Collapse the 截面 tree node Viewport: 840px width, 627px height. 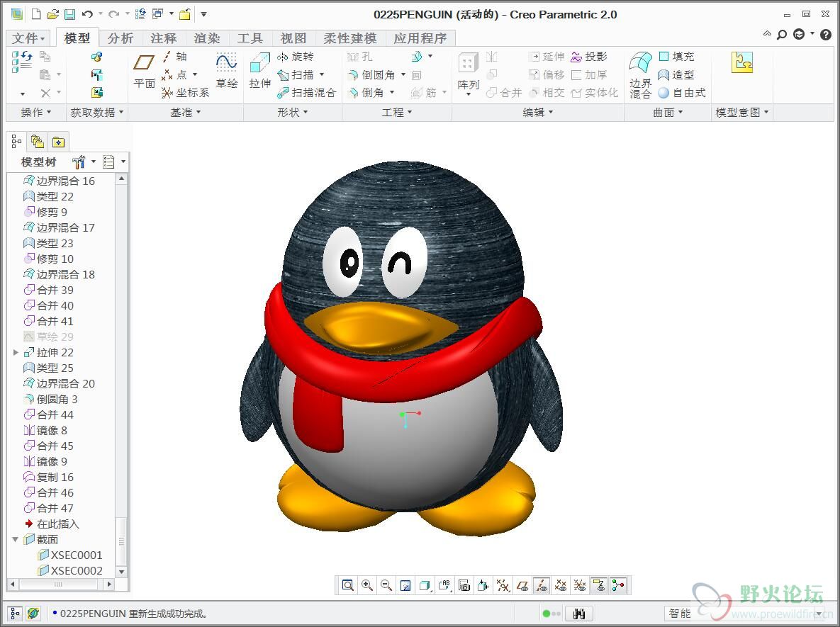(16, 539)
